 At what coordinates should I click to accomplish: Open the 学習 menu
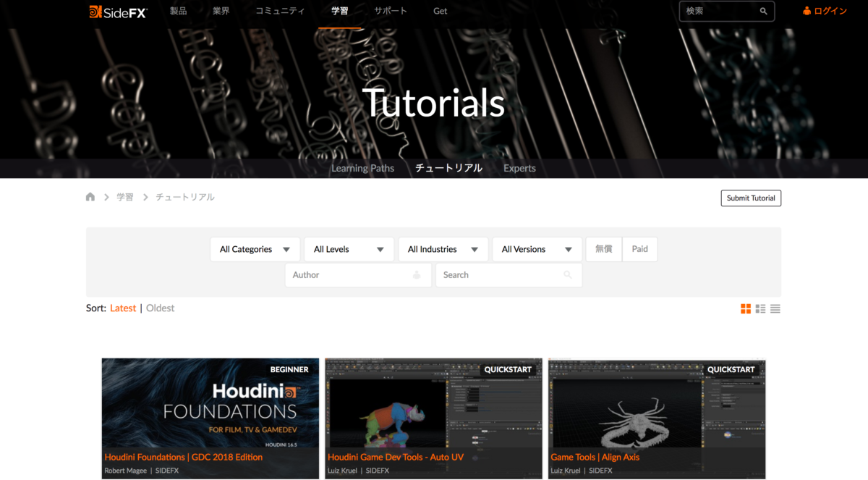(x=340, y=12)
